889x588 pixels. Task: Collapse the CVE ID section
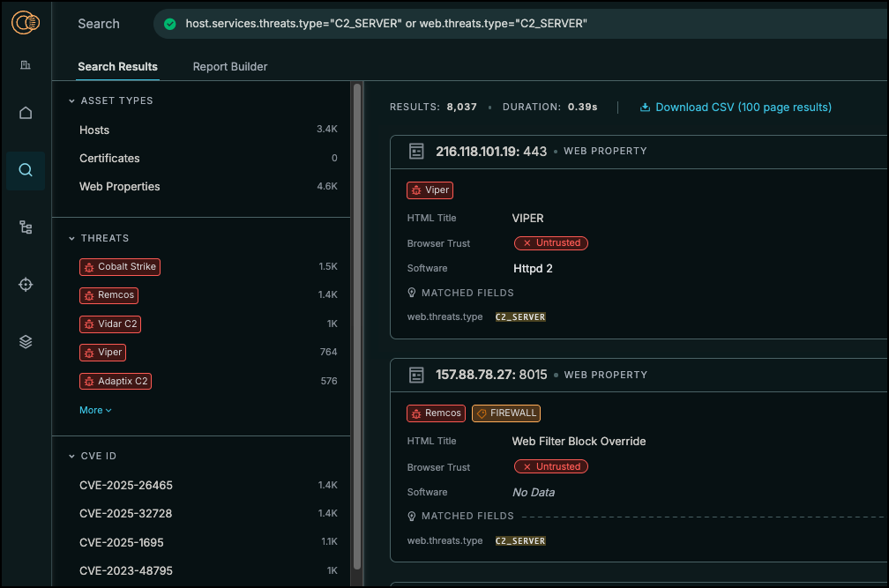(x=72, y=457)
